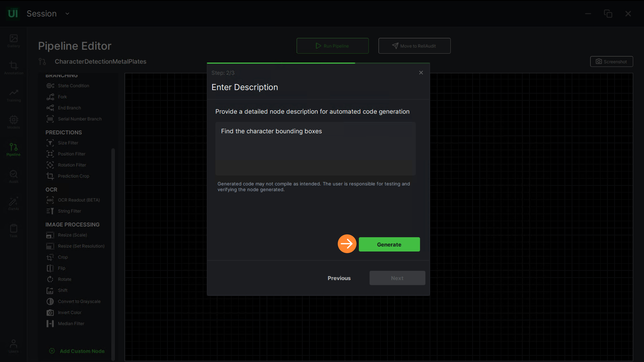Select the Pipeline sidebar icon

tap(13, 149)
